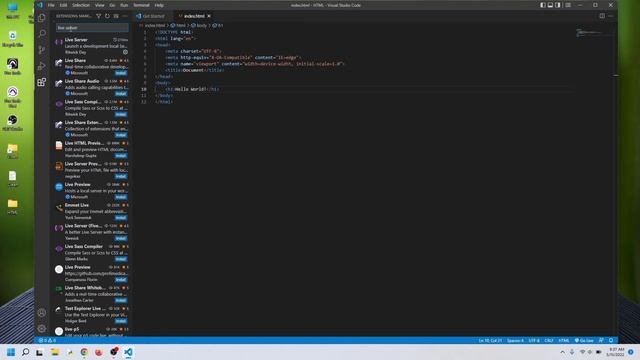This screenshot has height=360, width=640.
Task: Click the VS Code taskbar icon
Action: tap(128, 352)
